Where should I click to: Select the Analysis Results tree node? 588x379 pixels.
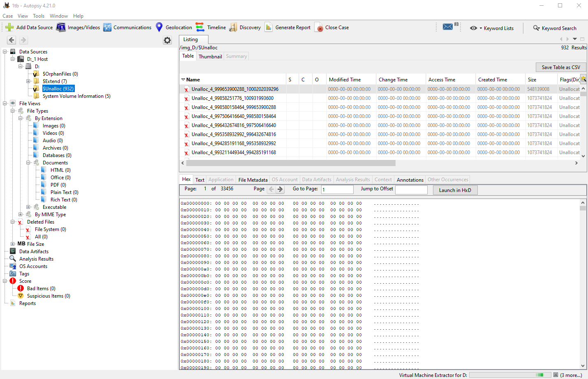(x=36, y=259)
